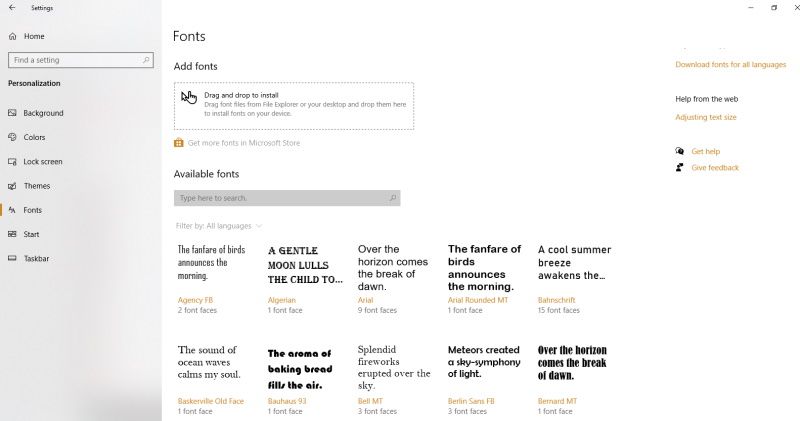Viewport: 800px width, 421px height.
Task: Click the Home icon in sidebar
Action: (x=12, y=36)
